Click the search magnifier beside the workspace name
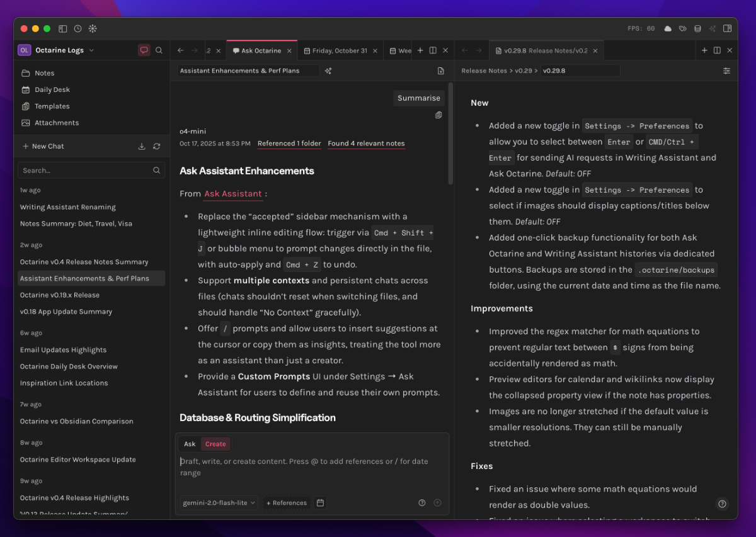 point(159,50)
